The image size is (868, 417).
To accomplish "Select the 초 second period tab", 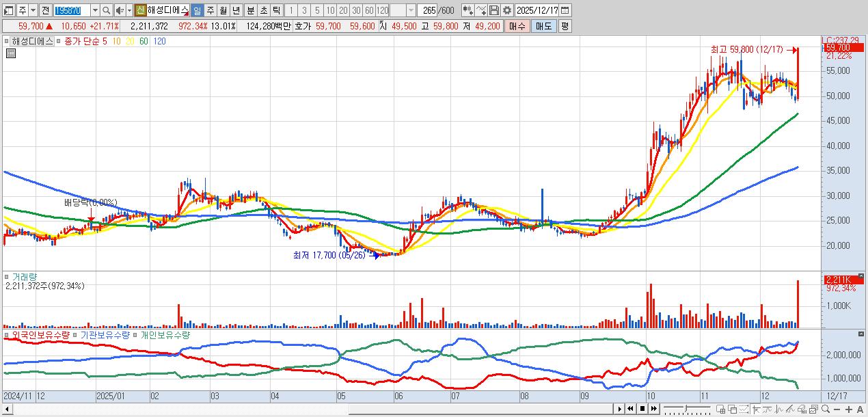I will coord(264,10).
